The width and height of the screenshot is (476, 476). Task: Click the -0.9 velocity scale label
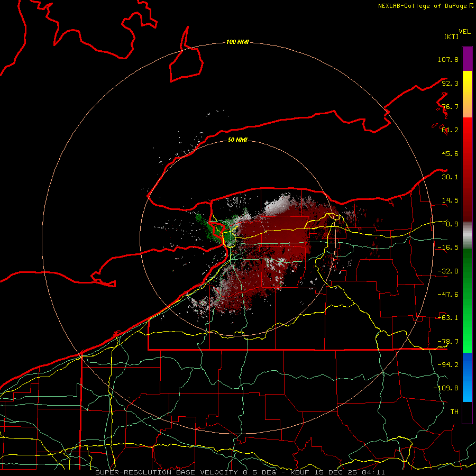450,224
